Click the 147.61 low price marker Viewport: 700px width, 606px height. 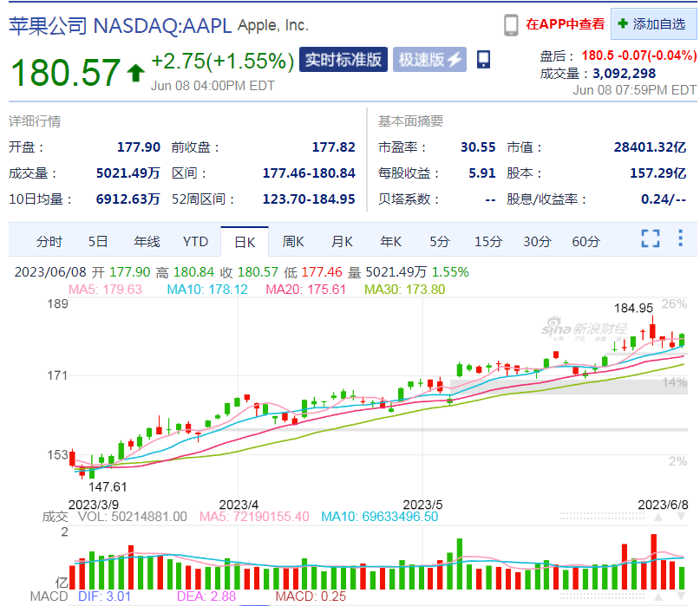pos(108,487)
